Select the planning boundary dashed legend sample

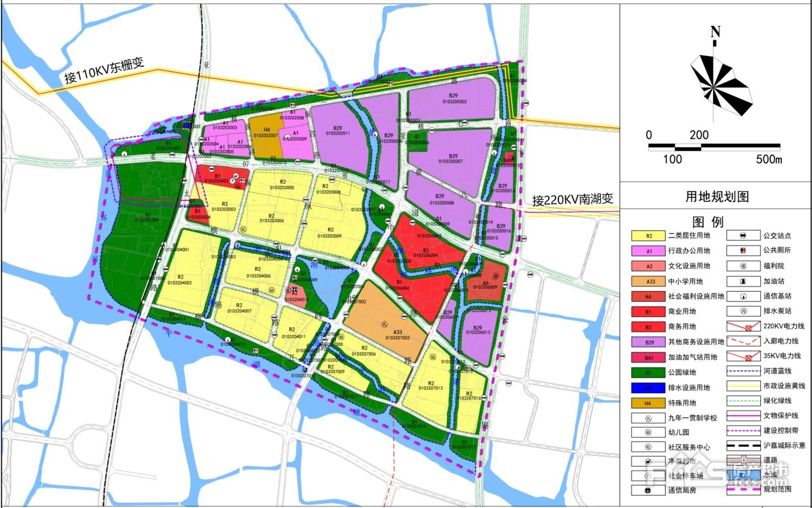click(743, 489)
